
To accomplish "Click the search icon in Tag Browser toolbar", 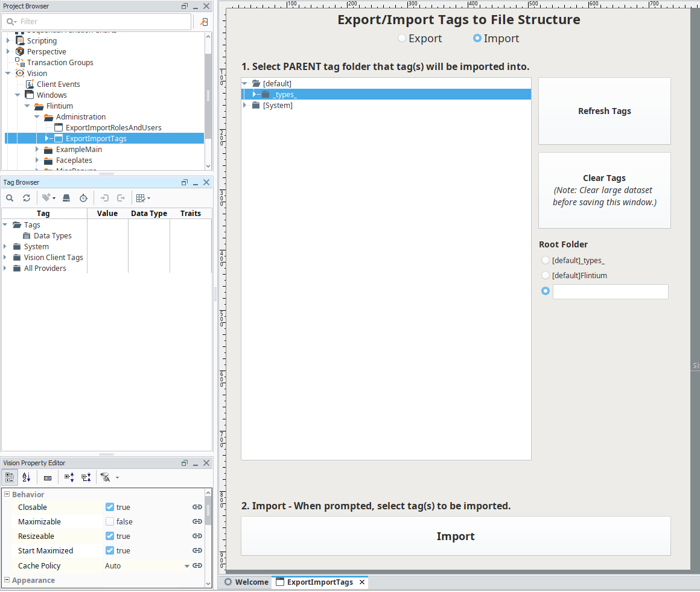I will (10, 198).
